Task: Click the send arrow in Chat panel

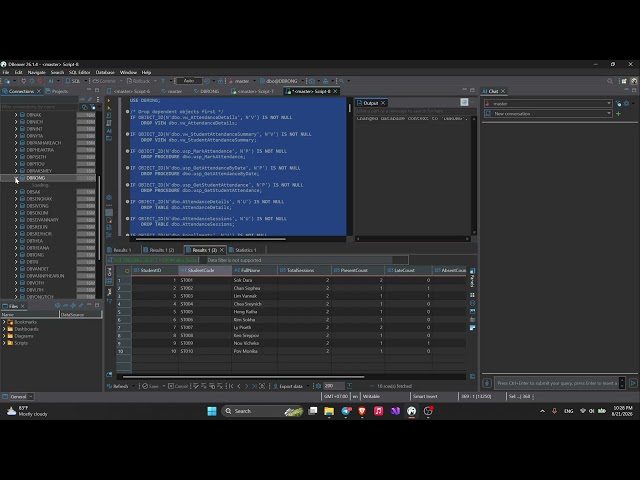Action: [x=633, y=383]
